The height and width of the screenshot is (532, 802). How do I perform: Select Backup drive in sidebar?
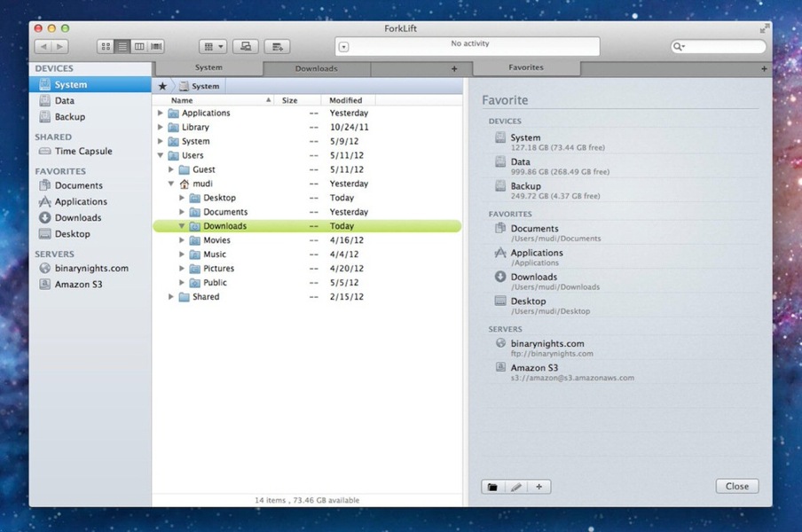90,116
